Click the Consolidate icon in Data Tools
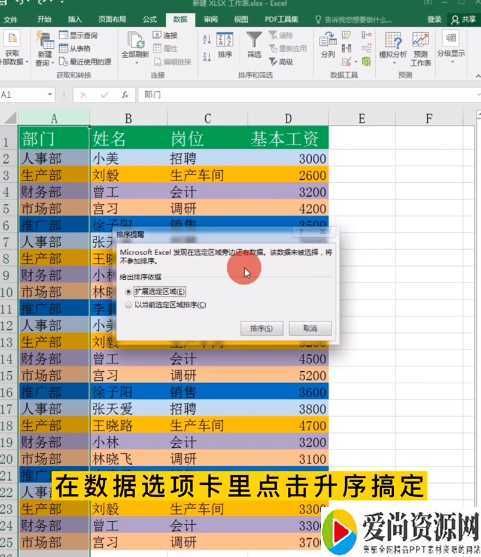This screenshot has height=557, width=481. pos(367,35)
